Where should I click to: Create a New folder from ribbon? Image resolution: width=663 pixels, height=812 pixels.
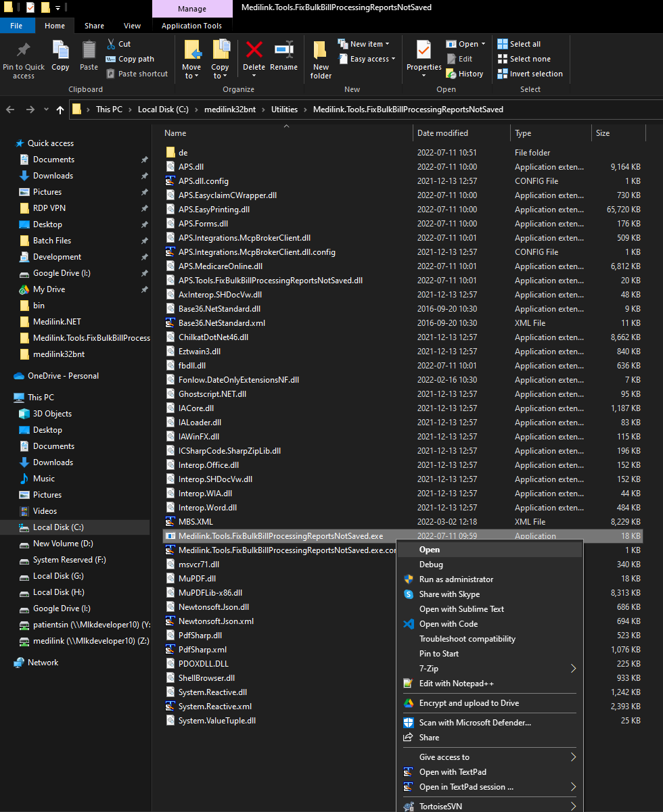click(321, 59)
